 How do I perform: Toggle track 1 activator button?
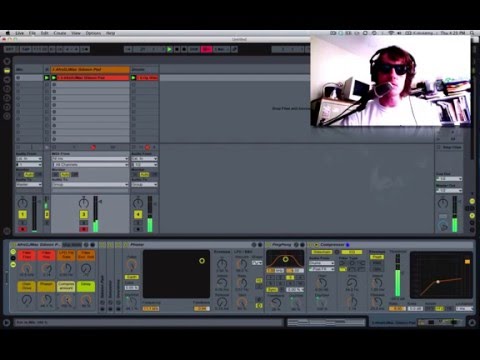[x=22, y=214]
